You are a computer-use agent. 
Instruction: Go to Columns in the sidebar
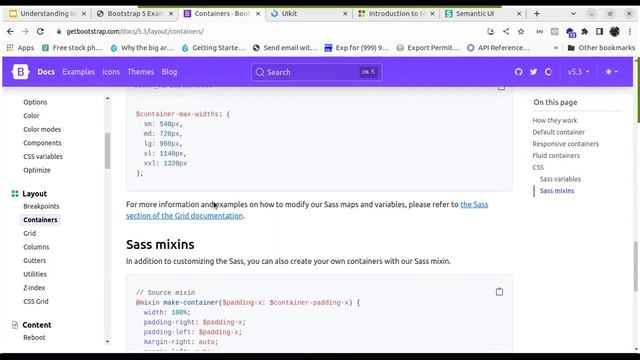[x=36, y=247]
